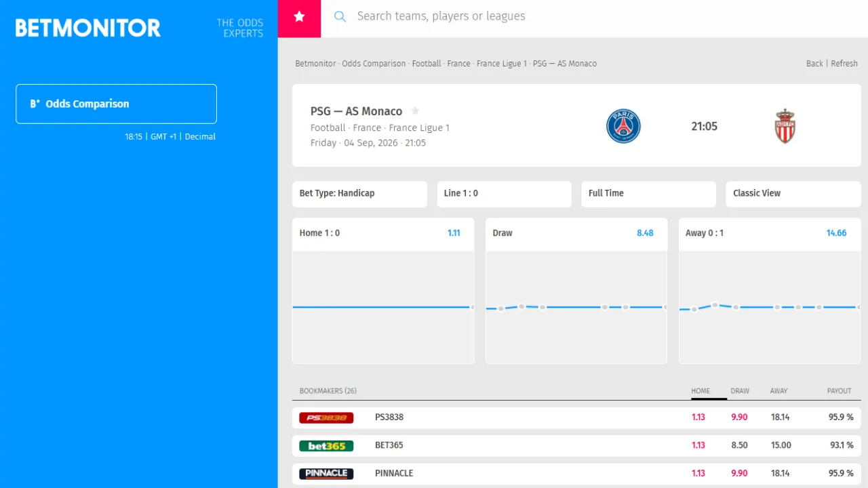Click PSG — AS Monaco match title
Screen dimensions: 868x488
click(356, 111)
